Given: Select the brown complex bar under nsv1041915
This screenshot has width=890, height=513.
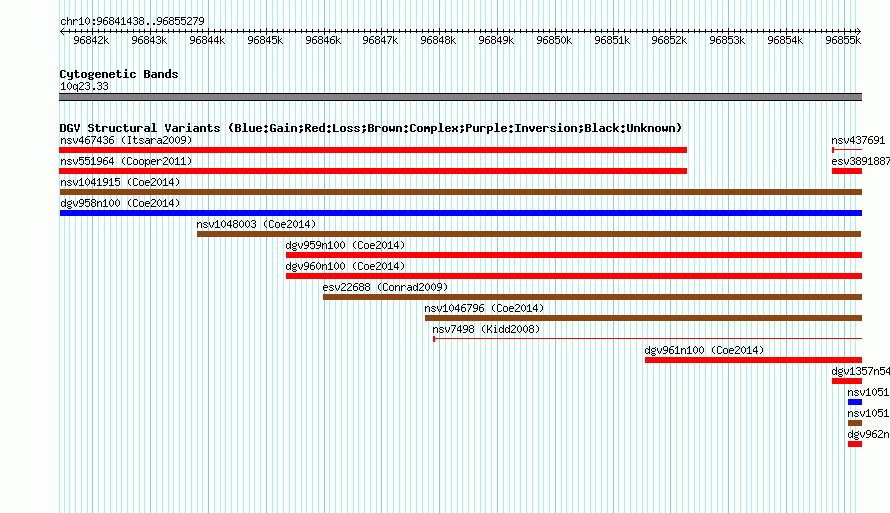Looking at the screenshot, I should tap(460, 192).
